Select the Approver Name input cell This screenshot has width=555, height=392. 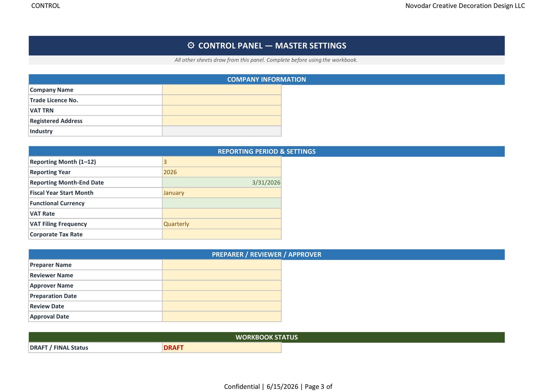[x=222, y=286]
